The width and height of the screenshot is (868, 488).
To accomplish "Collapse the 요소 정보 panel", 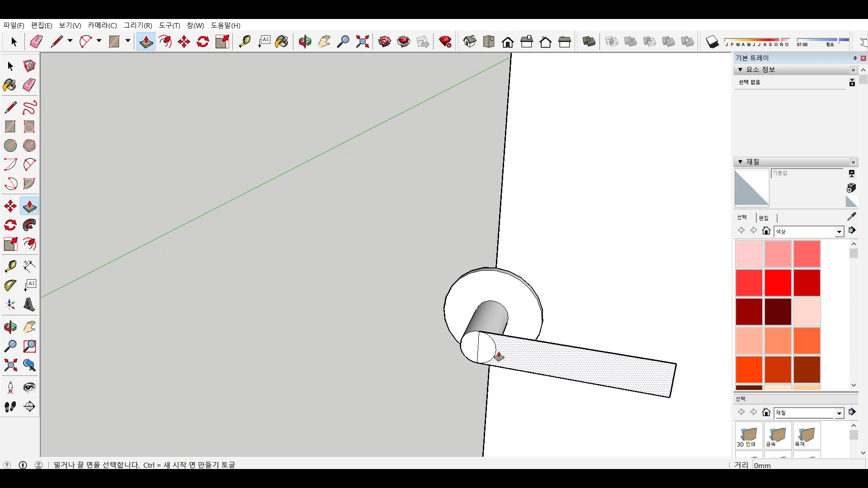I will click(740, 70).
